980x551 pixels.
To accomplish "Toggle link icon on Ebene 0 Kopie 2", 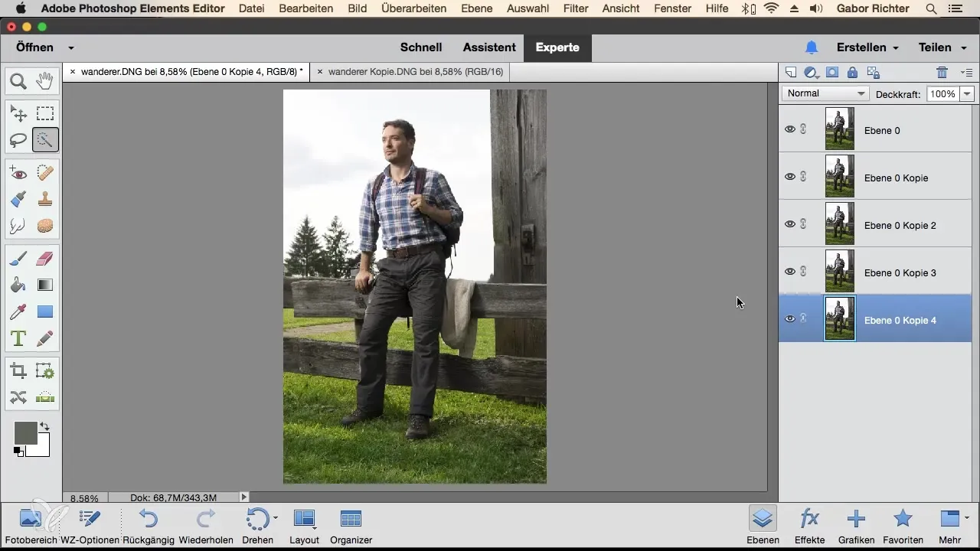I will click(804, 224).
